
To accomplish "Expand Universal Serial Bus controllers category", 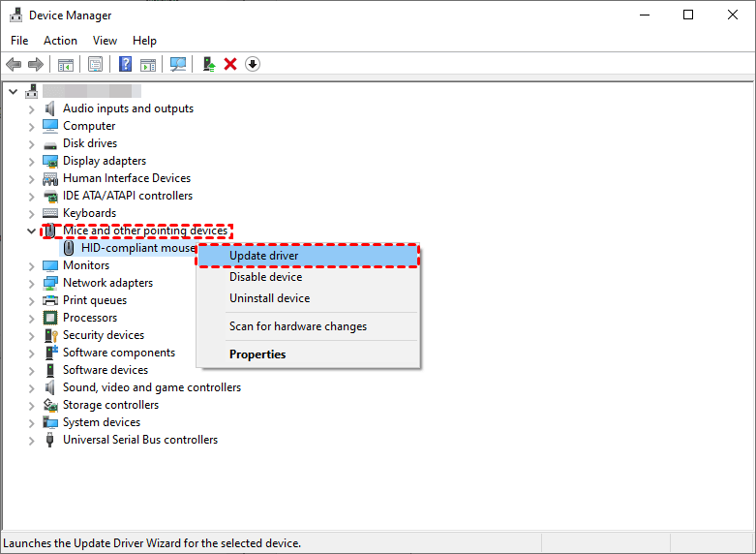I will pos(32,441).
